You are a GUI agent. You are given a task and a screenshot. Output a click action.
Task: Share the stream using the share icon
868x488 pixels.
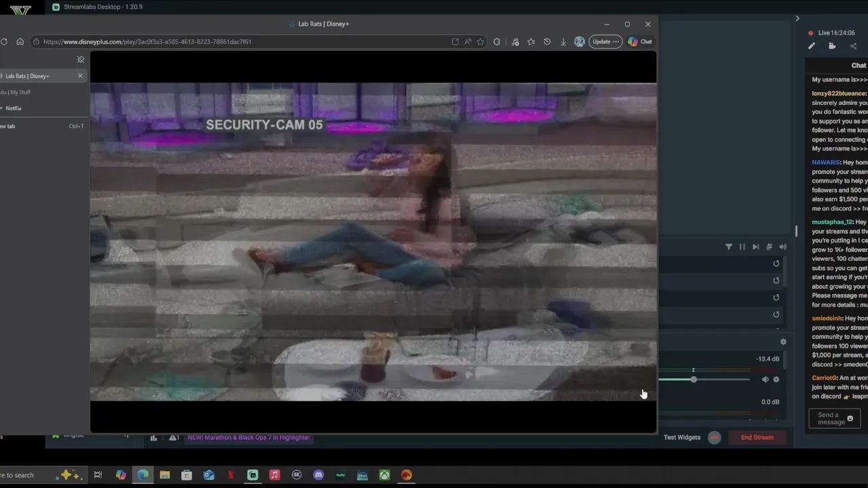[853, 46]
